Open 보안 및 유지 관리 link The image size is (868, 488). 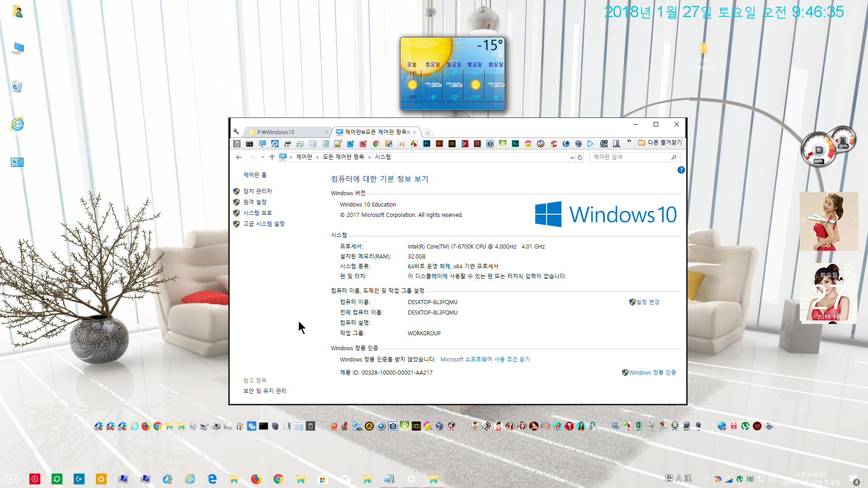point(265,391)
